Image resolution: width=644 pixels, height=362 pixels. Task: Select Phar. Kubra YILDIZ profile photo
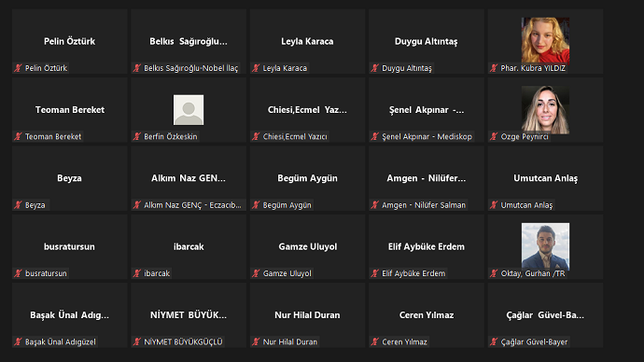545,41
